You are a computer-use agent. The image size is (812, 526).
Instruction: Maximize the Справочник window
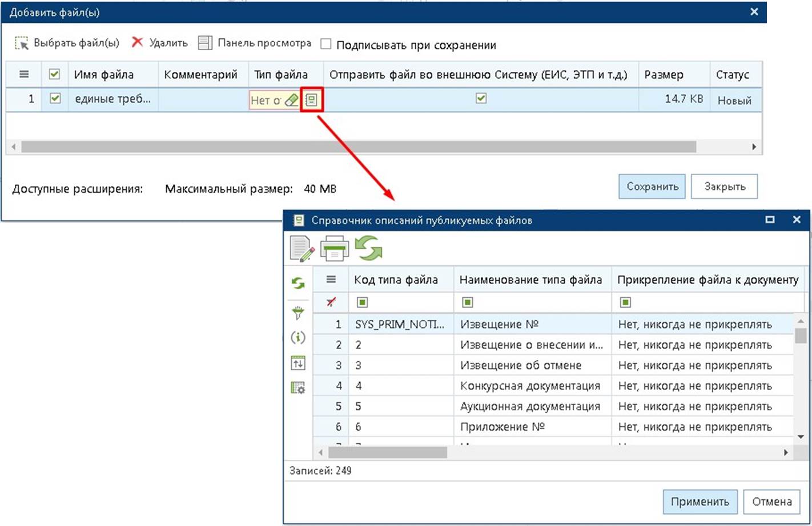coord(770,220)
